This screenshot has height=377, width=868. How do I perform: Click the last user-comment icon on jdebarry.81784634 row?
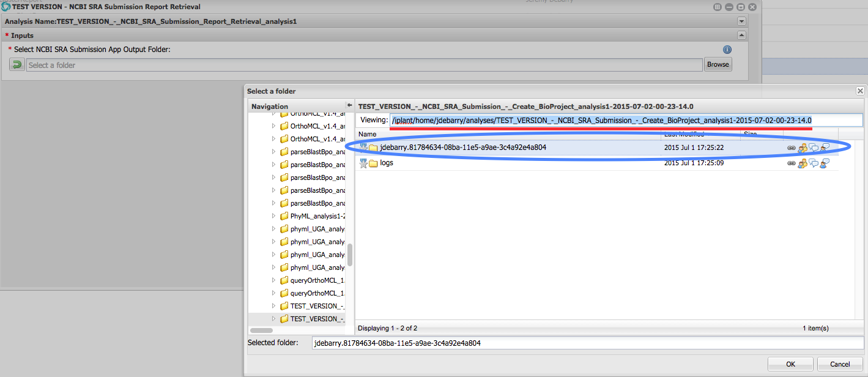point(825,147)
